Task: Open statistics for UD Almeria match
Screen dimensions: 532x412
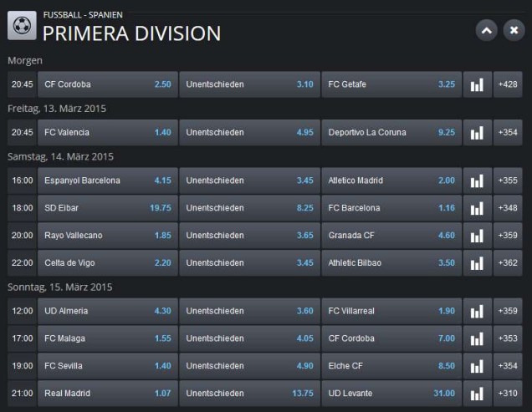Action: 477,311
